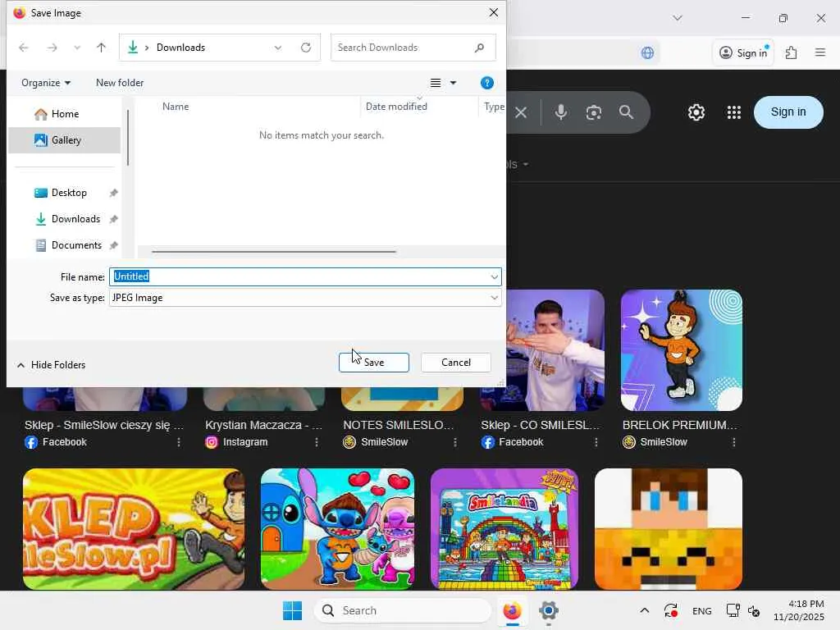
Task: Unpin Documents pin icon
Action: (113, 245)
